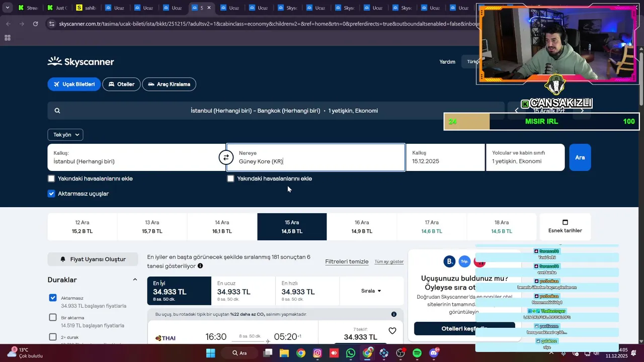The image size is (644, 362).
Task: Select the 14 Ara date tab
Action: point(222,227)
